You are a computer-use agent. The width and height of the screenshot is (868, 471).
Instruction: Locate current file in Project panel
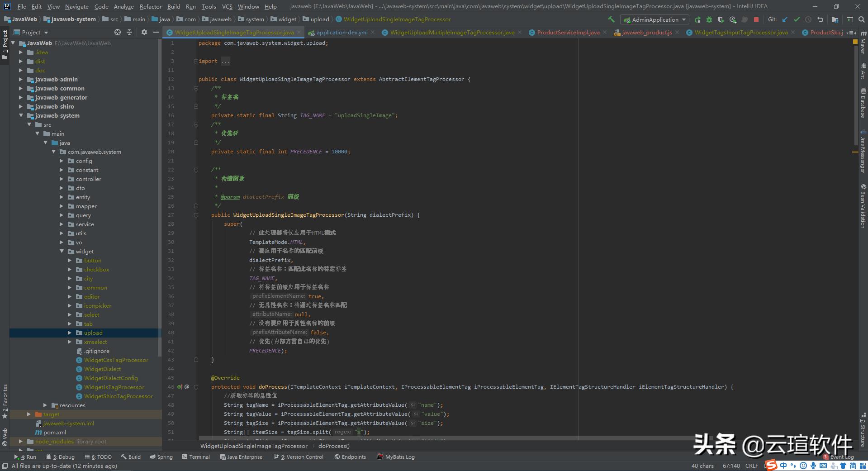(118, 32)
